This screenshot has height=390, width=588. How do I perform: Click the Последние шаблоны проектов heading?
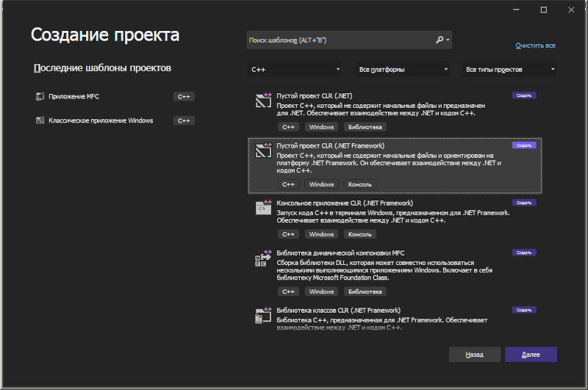coord(102,68)
